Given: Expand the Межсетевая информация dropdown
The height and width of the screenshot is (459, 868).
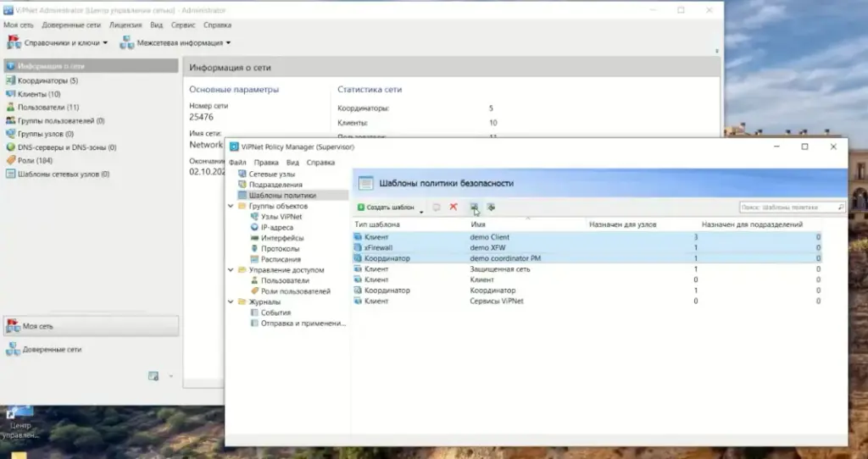Looking at the screenshot, I should click(x=176, y=42).
